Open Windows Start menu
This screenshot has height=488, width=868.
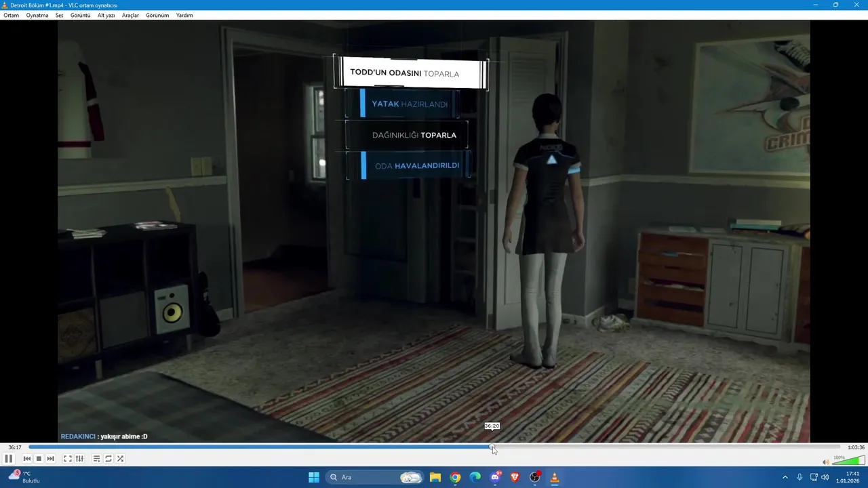pyautogui.click(x=314, y=477)
